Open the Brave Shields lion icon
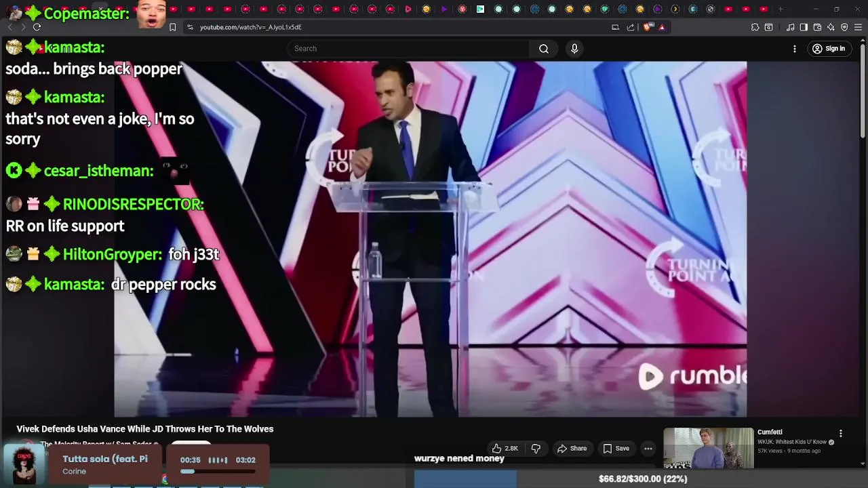 pos(648,27)
